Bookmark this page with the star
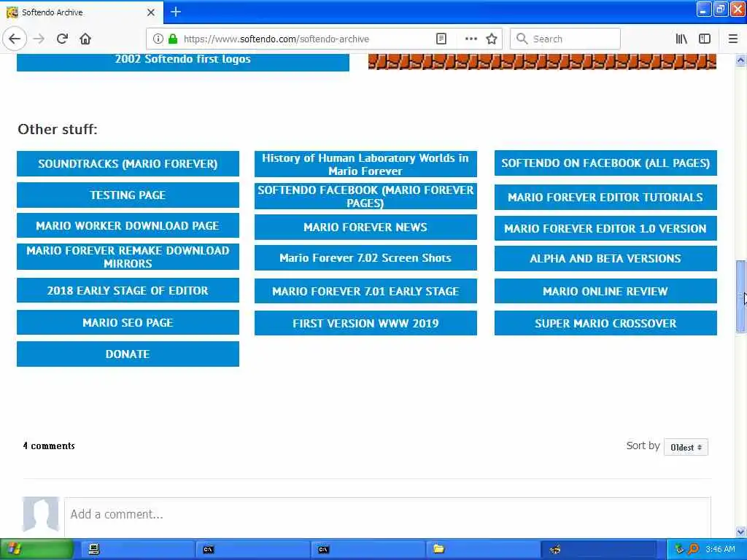747x560 pixels. click(x=492, y=39)
